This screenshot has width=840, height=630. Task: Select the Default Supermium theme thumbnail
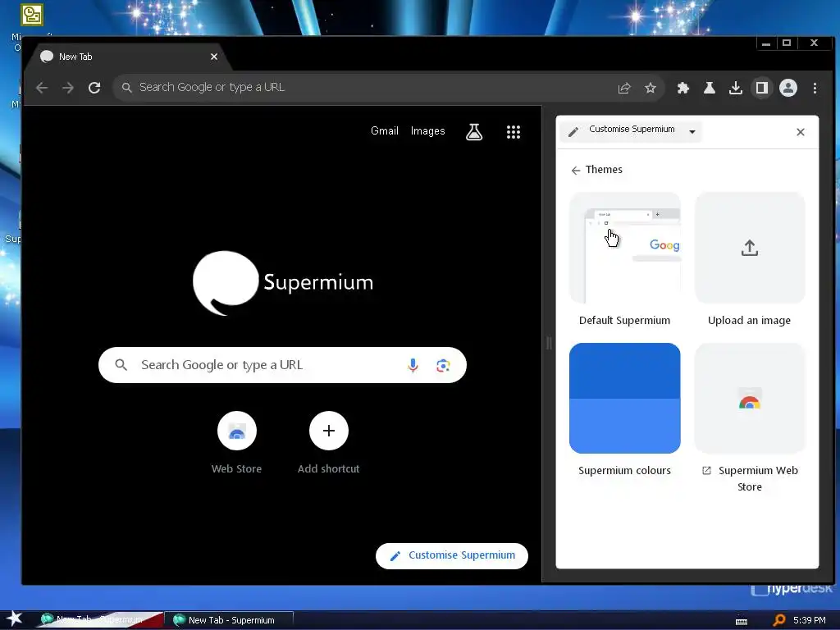(624, 248)
